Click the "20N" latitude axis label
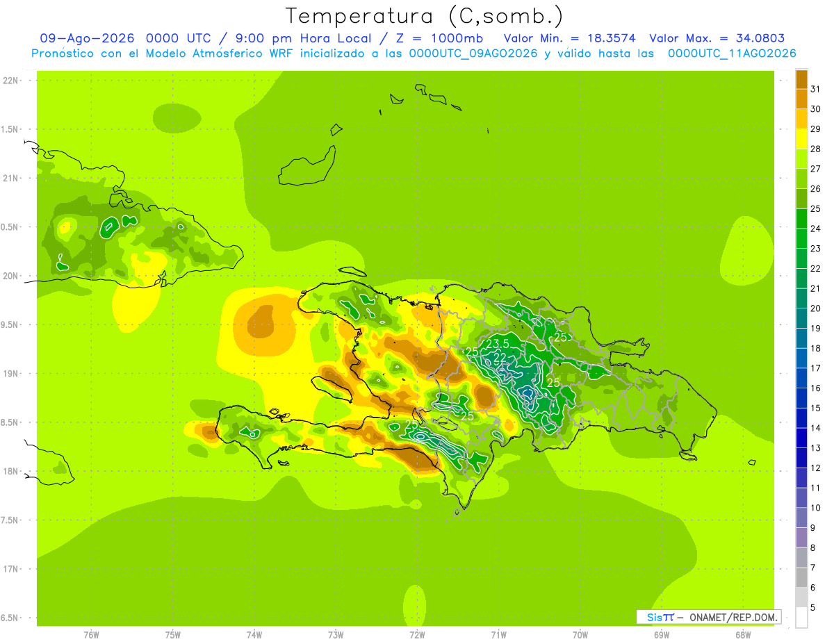The height and width of the screenshot is (644, 834). tap(12, 276)
